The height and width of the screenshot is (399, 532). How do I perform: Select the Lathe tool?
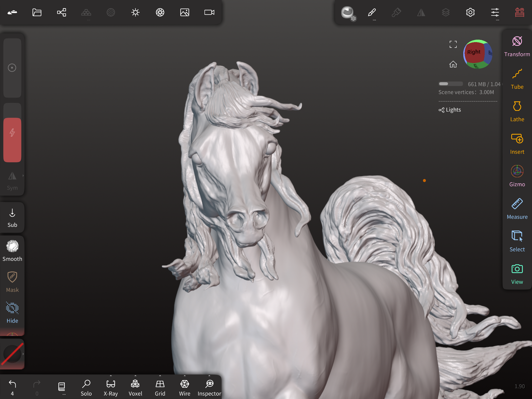pos(517,112)
